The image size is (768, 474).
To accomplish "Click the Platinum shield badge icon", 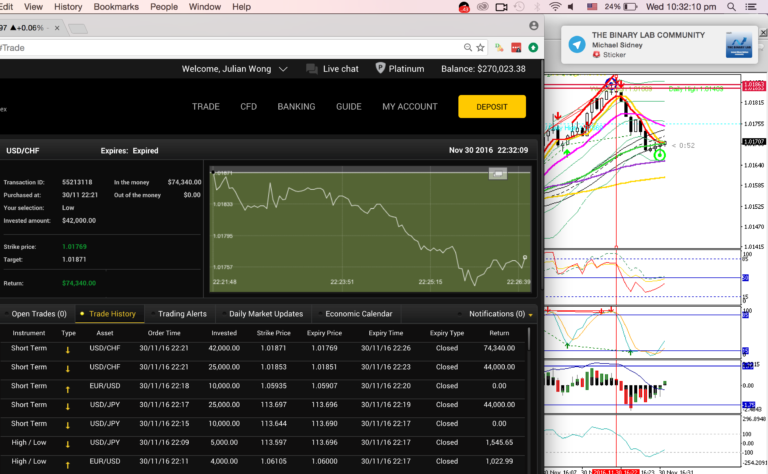I will [x=380, y=68].
